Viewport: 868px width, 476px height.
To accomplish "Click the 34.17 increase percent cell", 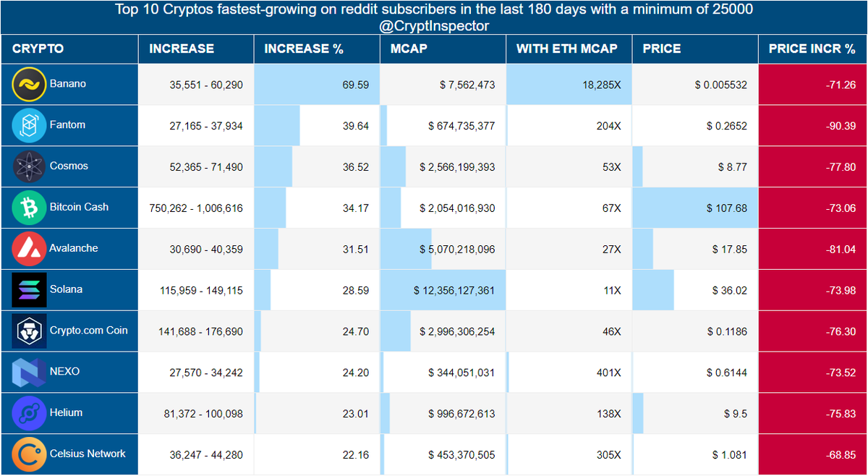I will point(317,208).
